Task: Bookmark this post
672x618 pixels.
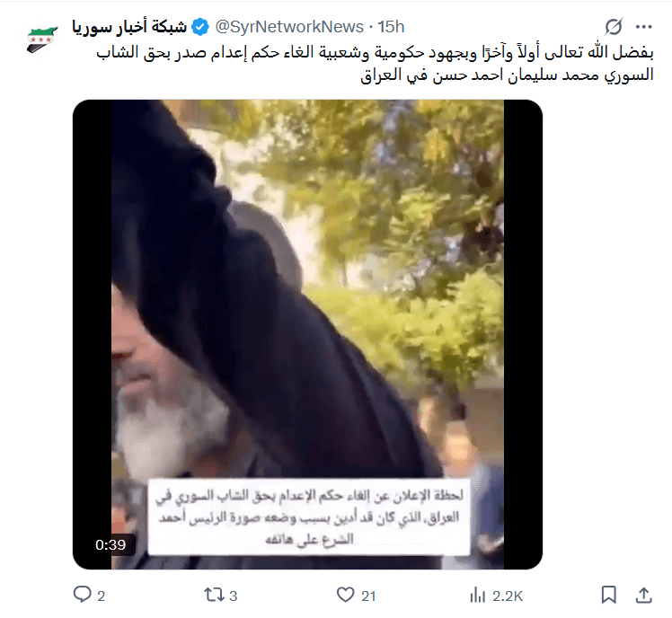Action: 608,595
